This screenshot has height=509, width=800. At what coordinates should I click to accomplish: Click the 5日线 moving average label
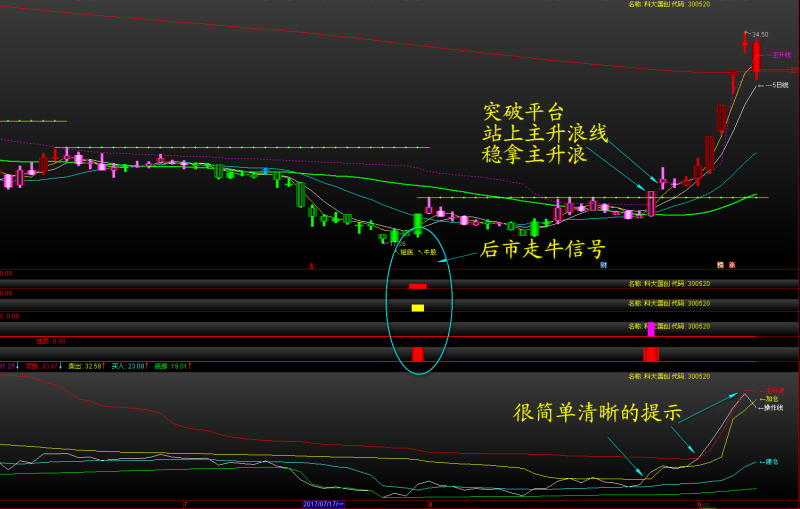[780, 85]
